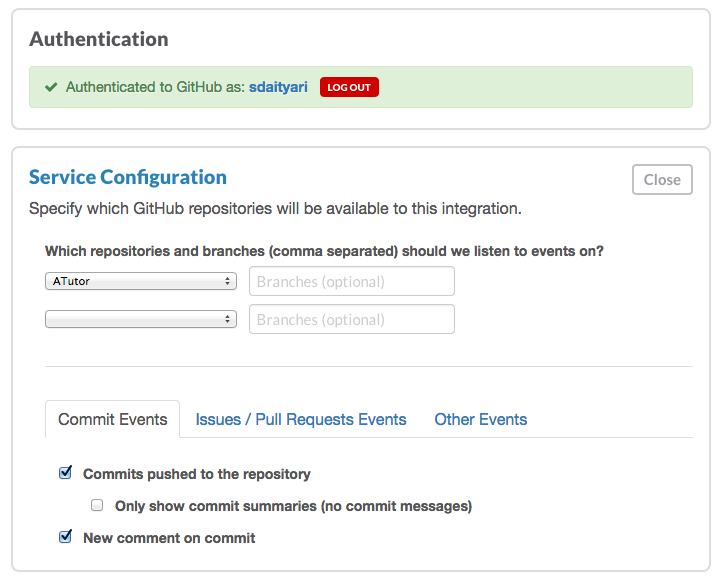Click the Service Configuration heading
The image size is (719, 578).
(x=128, y=177)
